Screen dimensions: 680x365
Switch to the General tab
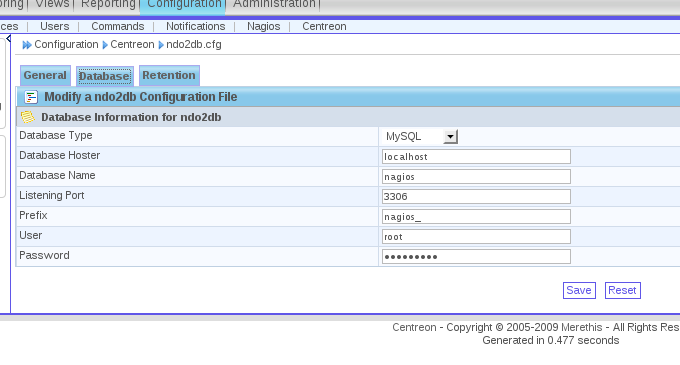coord(45,75)
